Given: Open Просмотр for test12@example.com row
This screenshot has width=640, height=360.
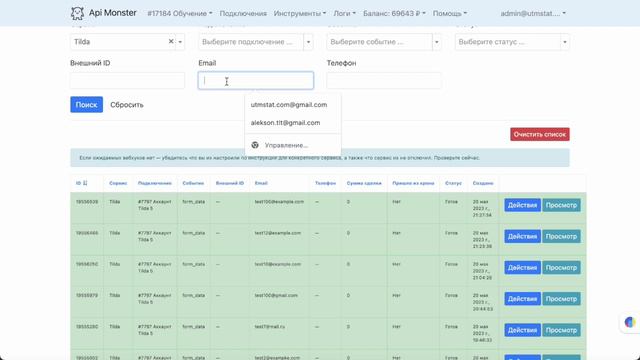Looking at the screenshot, I should coord(561,236).
